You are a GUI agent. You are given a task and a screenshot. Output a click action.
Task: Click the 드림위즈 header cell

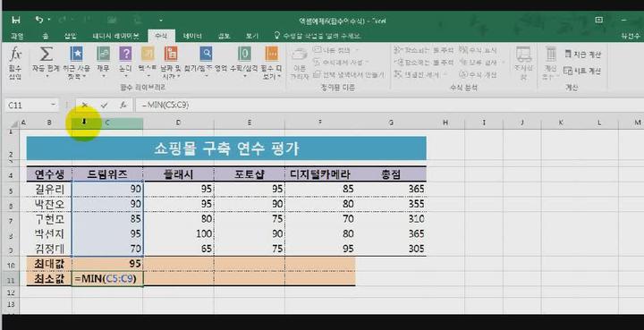tap(107, 174)
